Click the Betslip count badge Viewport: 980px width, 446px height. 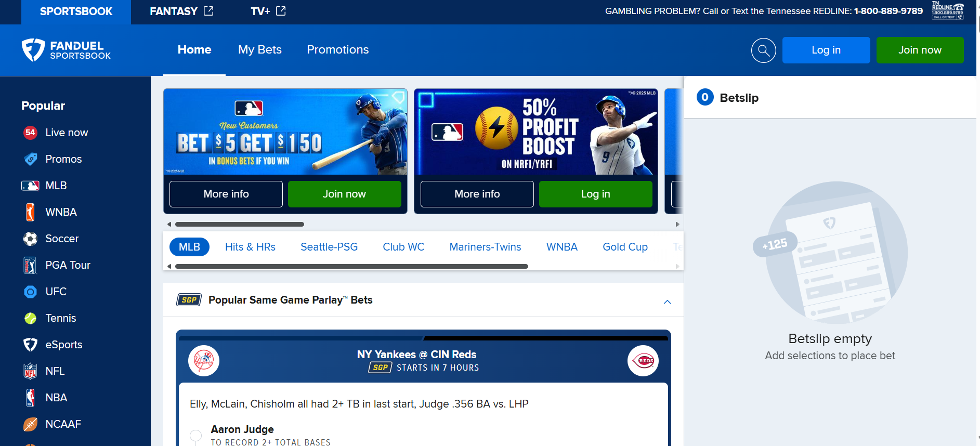705,97
